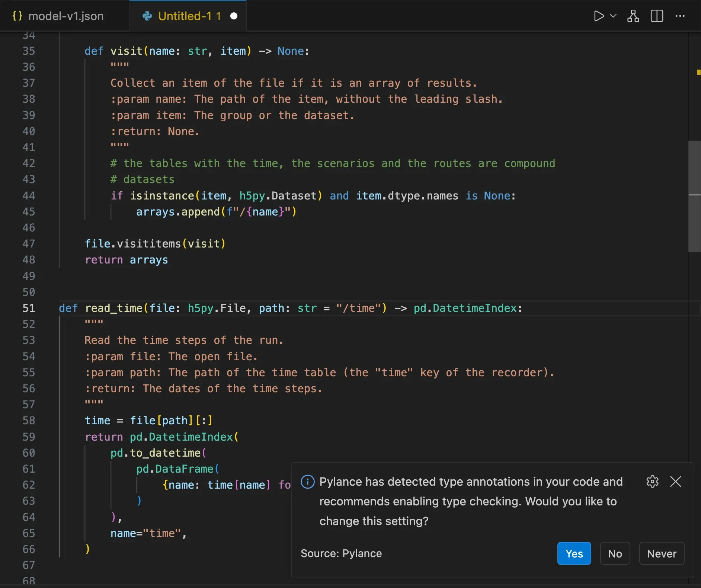
Task: Choose Never on the Pylance prompt
Action: [x=662, y=554]
